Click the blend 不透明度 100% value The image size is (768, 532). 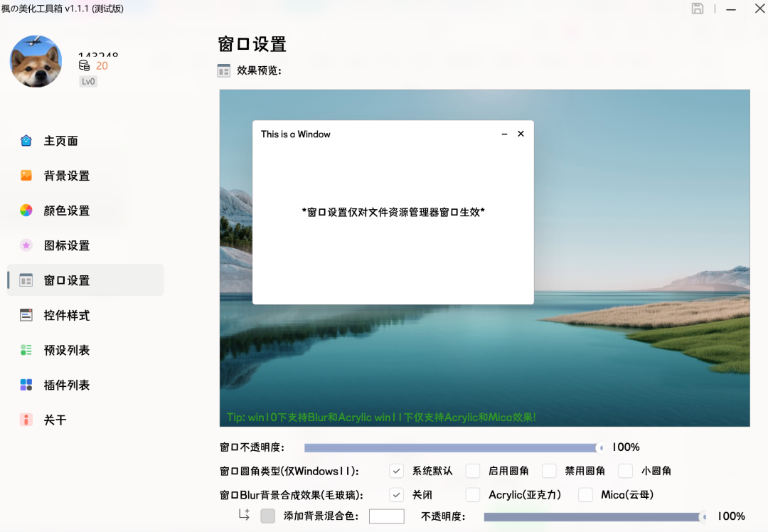coord(731,516)
